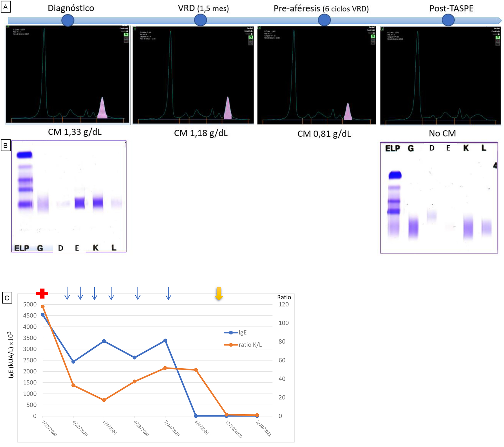
Task: Click the Post-TASPE timeline circle
Action: (449, 20)
